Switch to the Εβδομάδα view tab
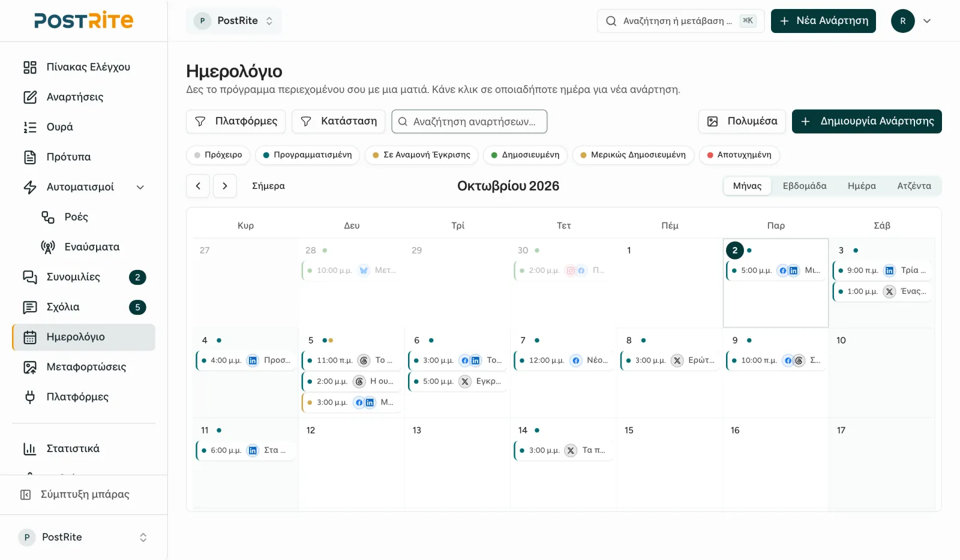Viewport: 960px width, 560px height. [805, 186]
